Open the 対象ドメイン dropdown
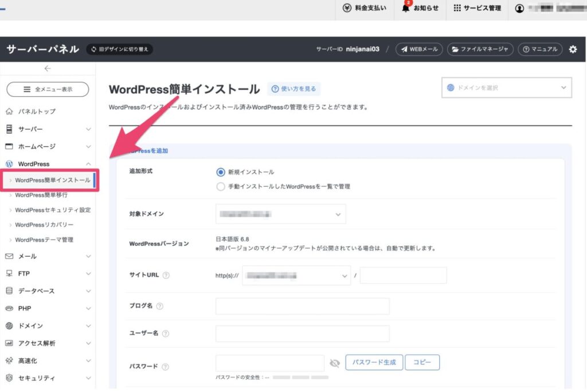This screenshot has height=392, width=587. click(281, 214)
